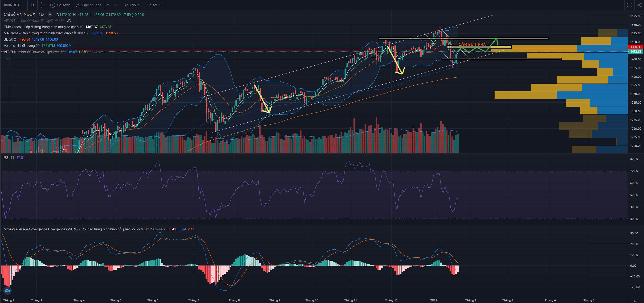Click the 2022 label on time axis

pos(434,300)
